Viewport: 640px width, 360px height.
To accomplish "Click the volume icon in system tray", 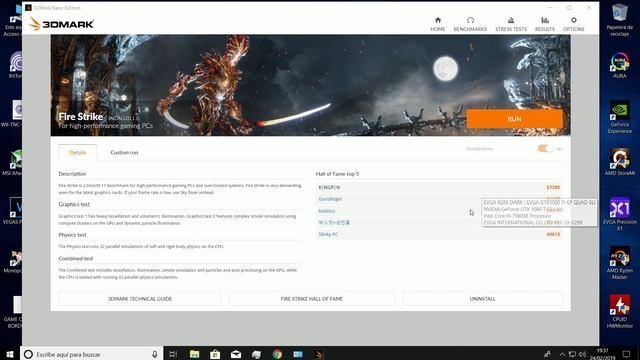I will [582, 354].
